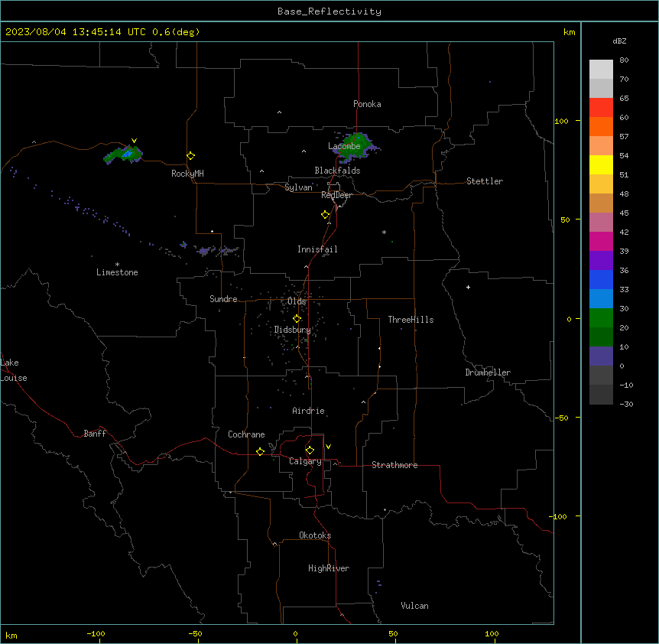Click the yellow 54 dBZ legend swatch

(x=601, y=164)
